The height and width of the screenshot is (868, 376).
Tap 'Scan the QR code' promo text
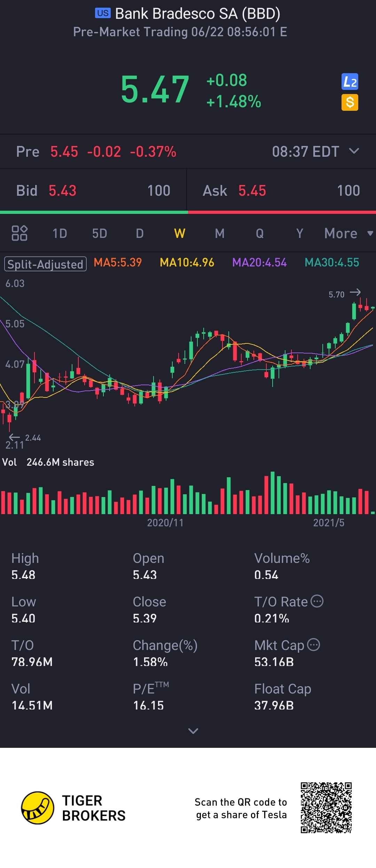(x=241, y=808)
